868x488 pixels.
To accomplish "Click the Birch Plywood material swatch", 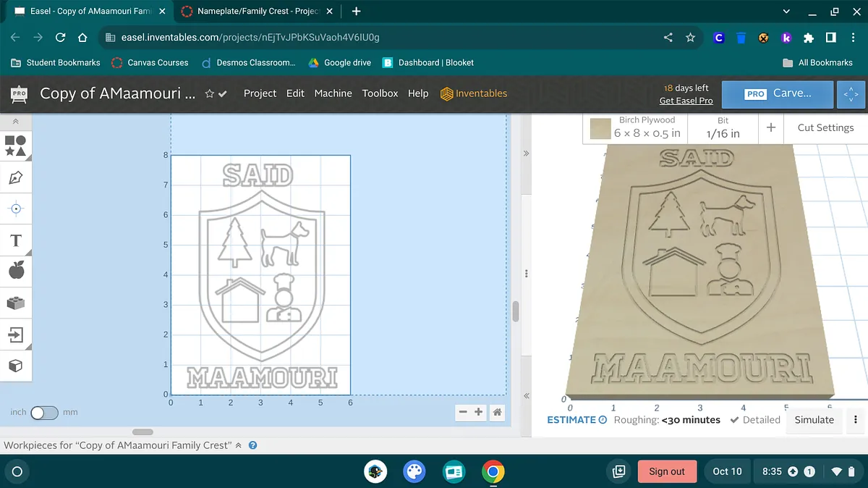I will tap(600, 129).
